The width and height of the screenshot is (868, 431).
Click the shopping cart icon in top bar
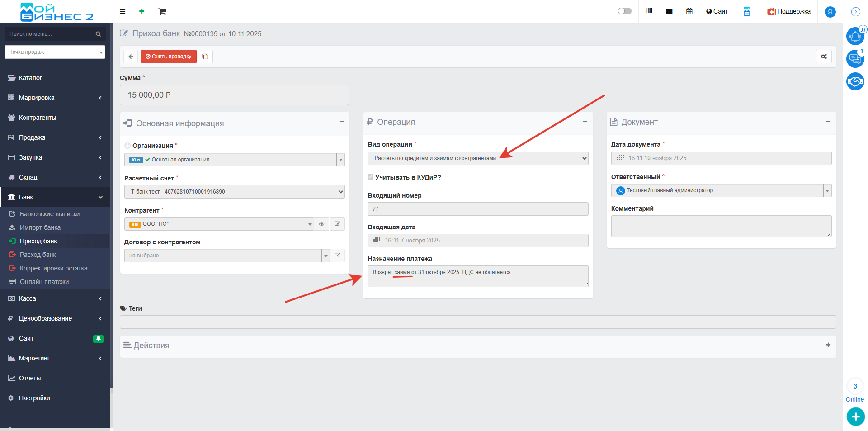click(x=162, y=11)
